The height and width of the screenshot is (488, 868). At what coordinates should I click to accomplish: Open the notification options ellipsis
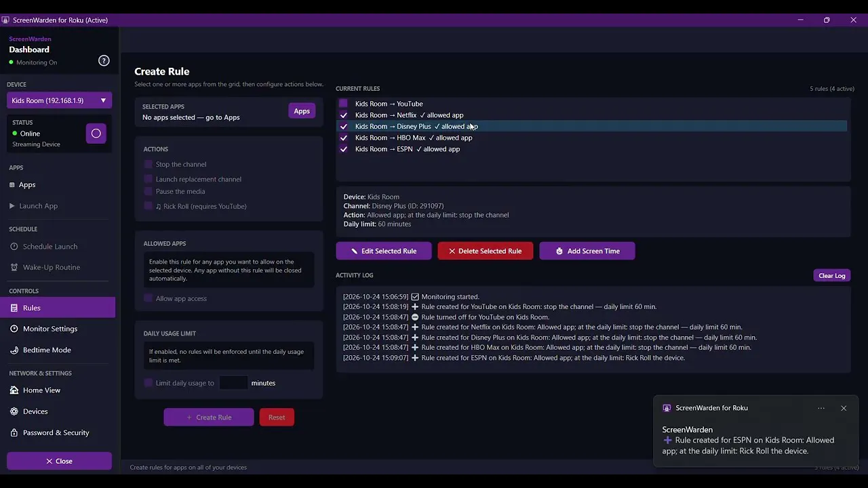821,408
